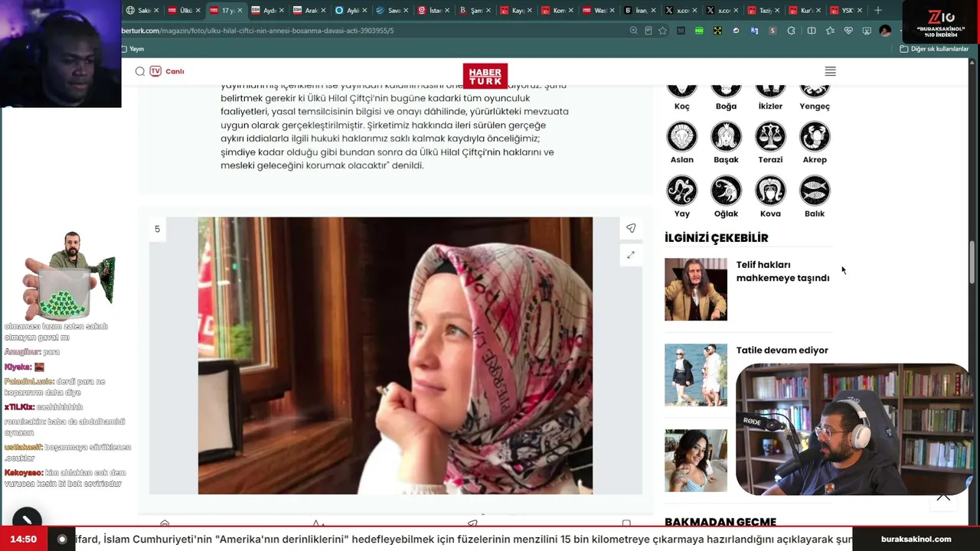Open the 'Yayın' bookmark
Screen dimensions: 980x551
tap(133, 49)
